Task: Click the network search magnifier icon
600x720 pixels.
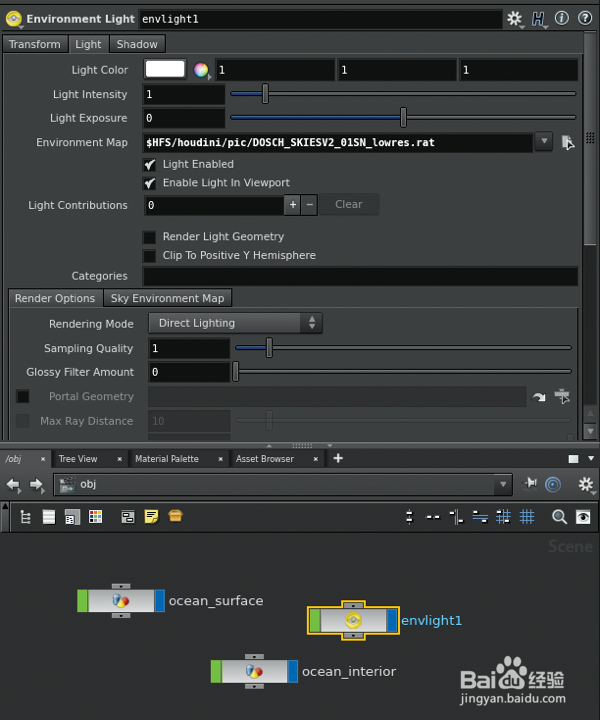Action: (560, 517)
